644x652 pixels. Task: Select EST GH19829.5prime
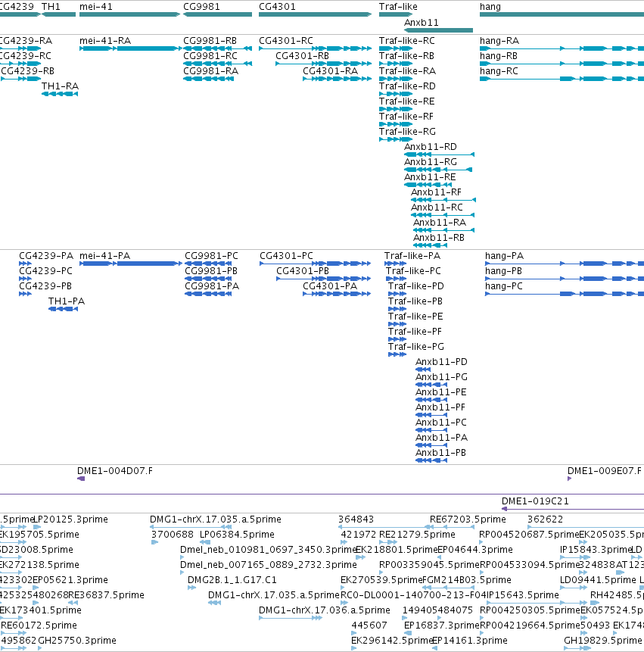pyautogui.click(x=603, y=641)
